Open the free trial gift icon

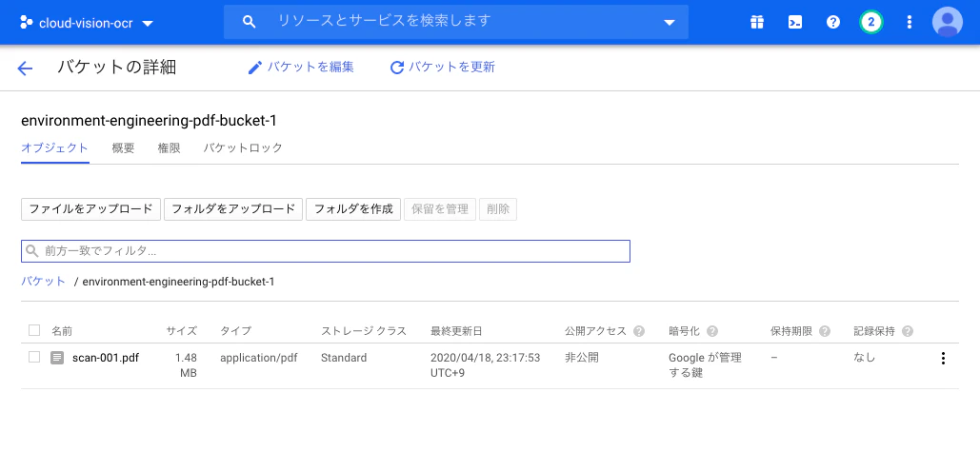[757, 23]
